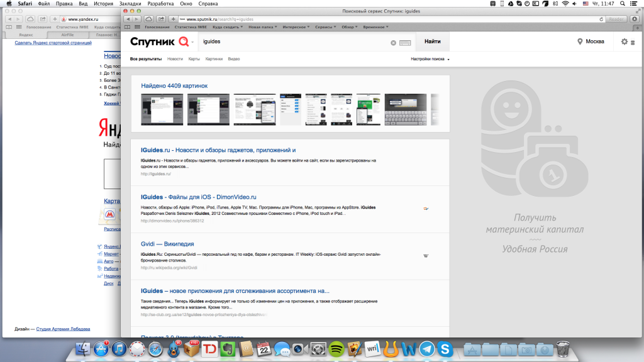This screenshot has width=644, height=362.
Task: Expand Настройки поиска dropdown
Action: pyautogui.click(x=430, y=59)
